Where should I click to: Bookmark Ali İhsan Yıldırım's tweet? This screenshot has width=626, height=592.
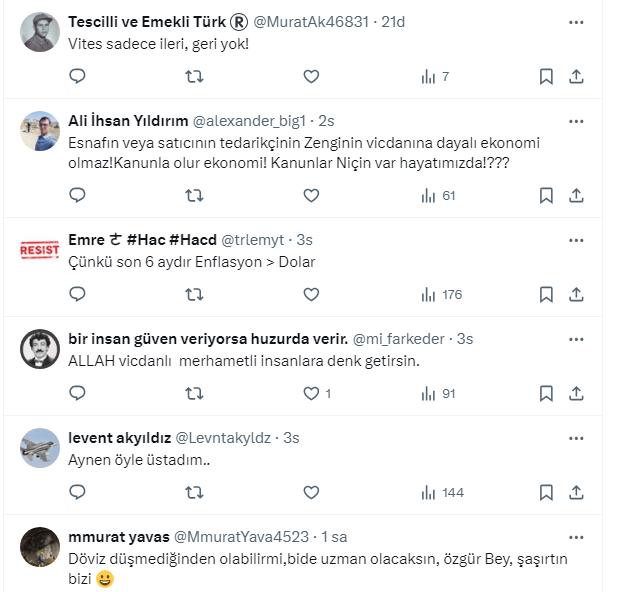tap(546, 195)
